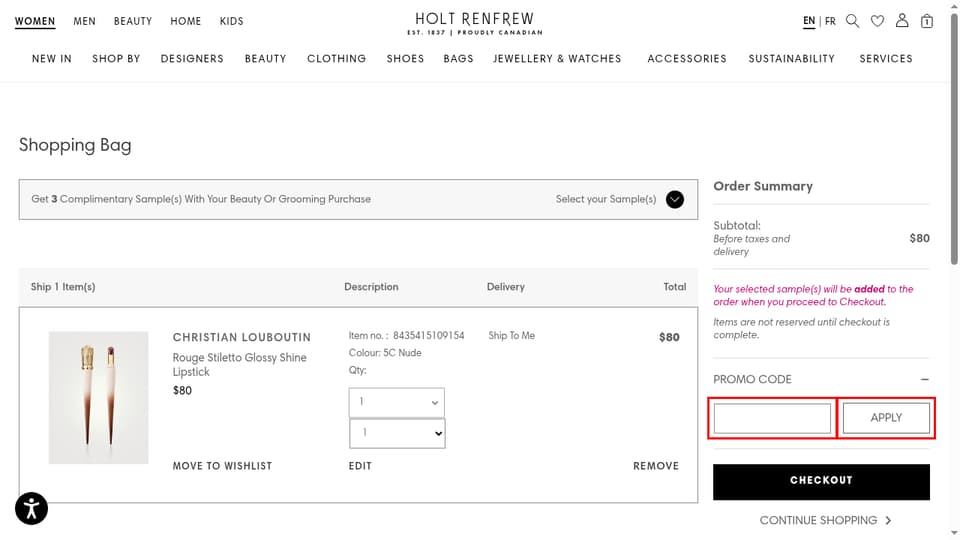Open the Shoes menu
Viewport: 960px width, 540px height.
click(x=405, y=59)
